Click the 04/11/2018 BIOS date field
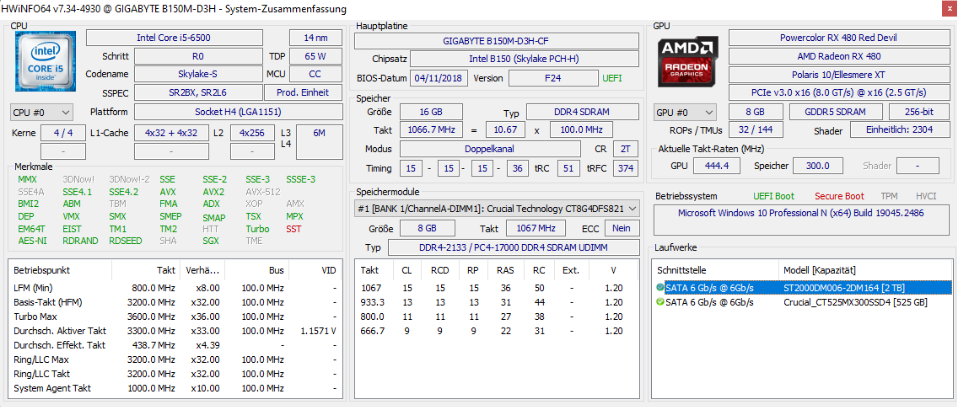 (440, 78)
